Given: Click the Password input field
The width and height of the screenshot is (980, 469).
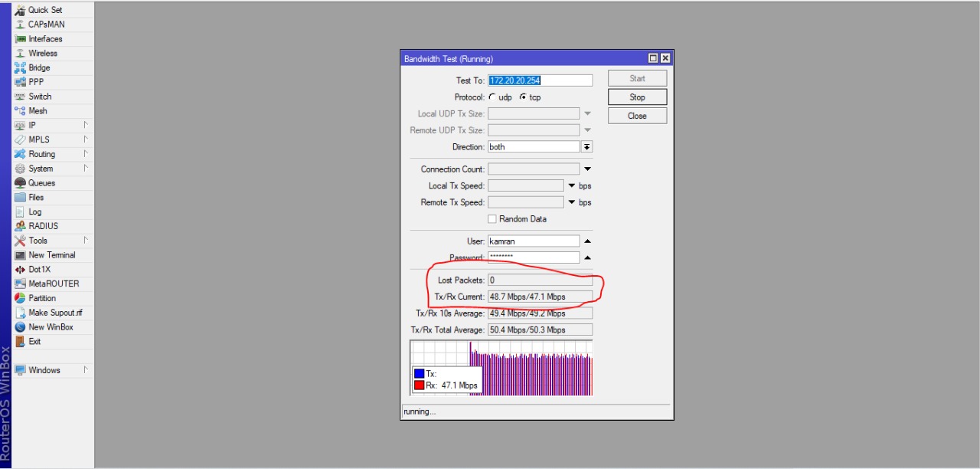Looking at the screenshot, I should coord(534,258).
